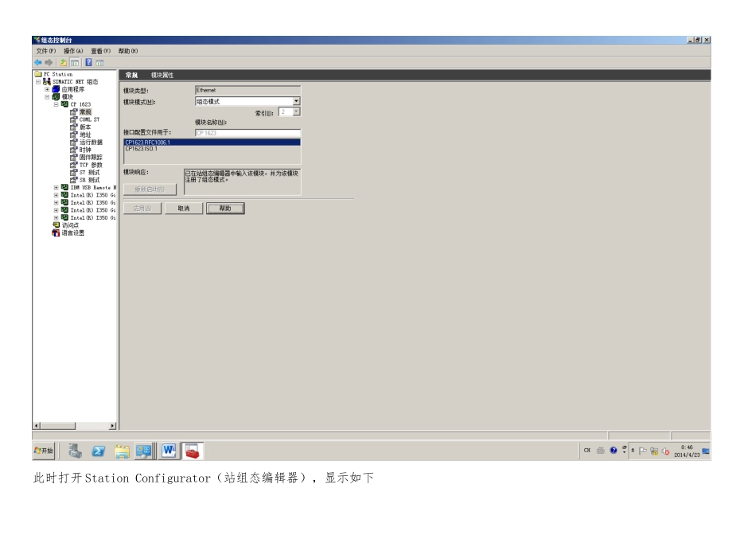Viewport: 756px width, 535px height.
Task: Select the SIMATIC NET 组态 node icon
Action: click(x=47, y=81)
